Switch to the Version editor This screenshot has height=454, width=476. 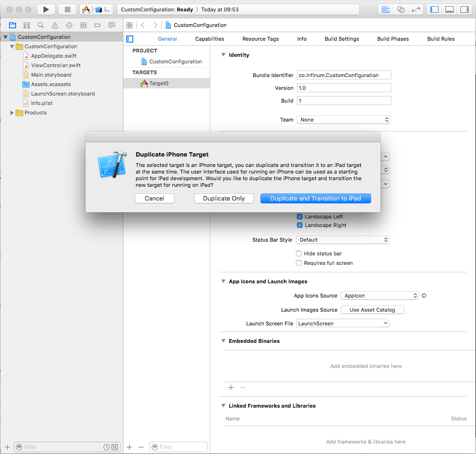coord(416,9)
